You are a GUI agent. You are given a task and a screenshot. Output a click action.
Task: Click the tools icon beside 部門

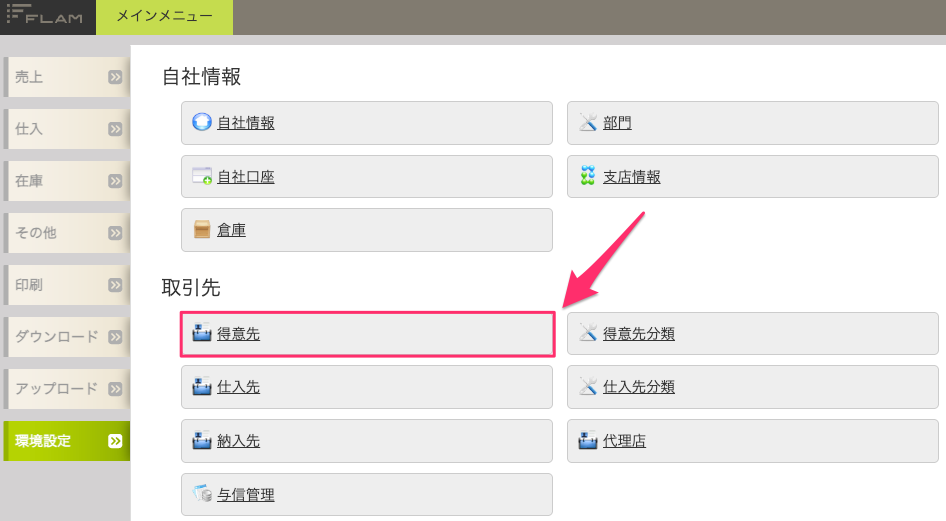588,122
